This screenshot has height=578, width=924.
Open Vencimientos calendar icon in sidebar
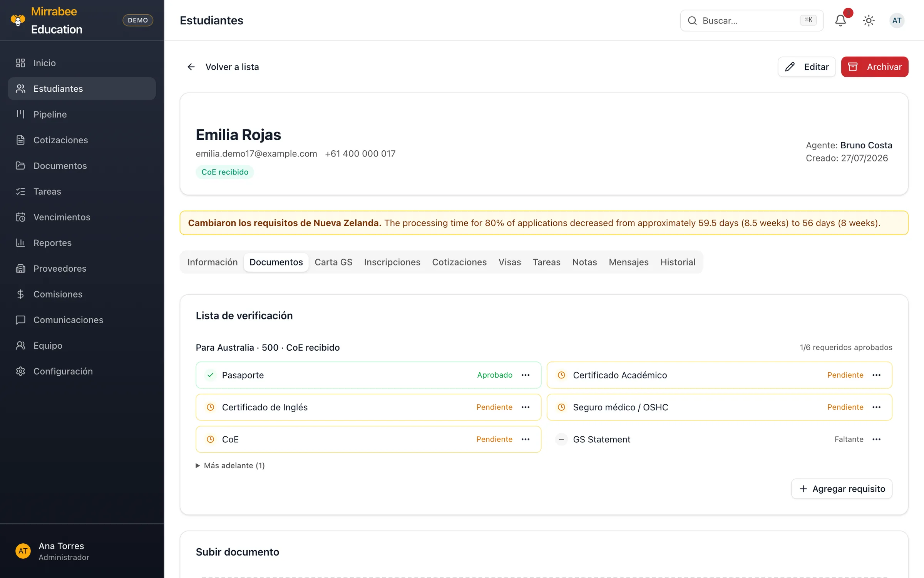20,217
